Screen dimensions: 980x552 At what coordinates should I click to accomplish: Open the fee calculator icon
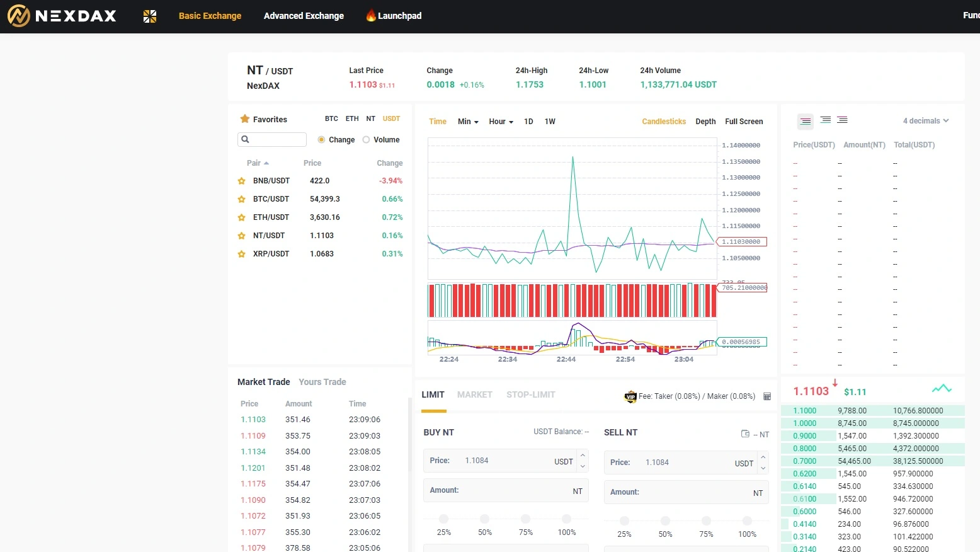[767, 396]
